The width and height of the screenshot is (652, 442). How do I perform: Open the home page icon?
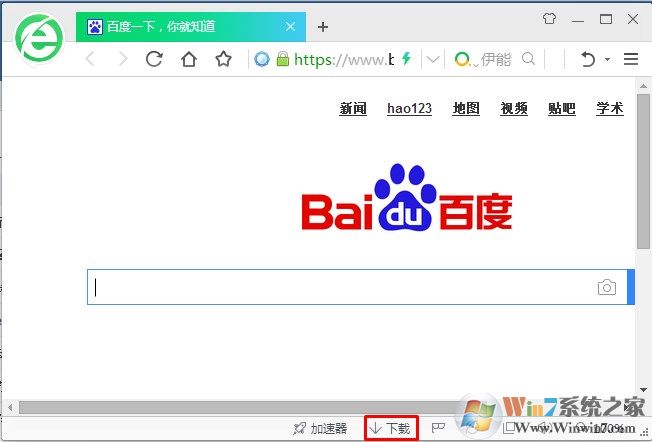point(189,59)
